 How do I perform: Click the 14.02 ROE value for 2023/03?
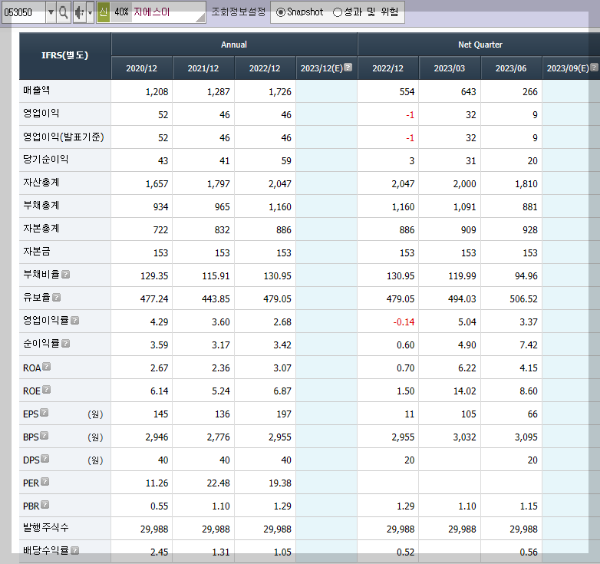coord(465,391)
